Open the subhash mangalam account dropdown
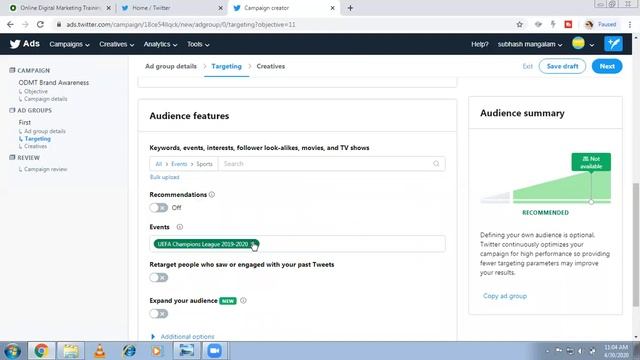 click(x=530, y=44)
